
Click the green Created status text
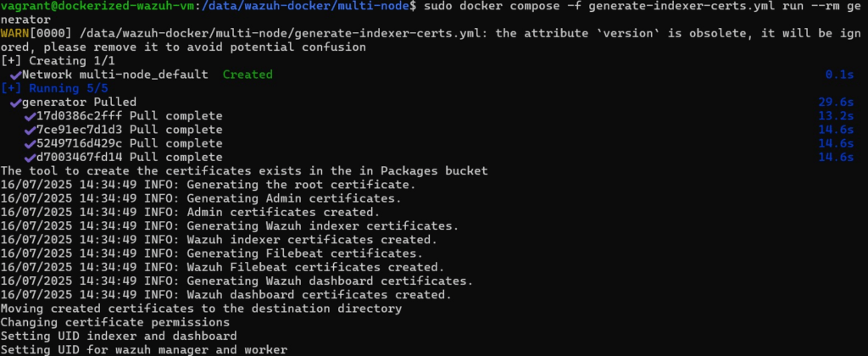click(247, 75)
